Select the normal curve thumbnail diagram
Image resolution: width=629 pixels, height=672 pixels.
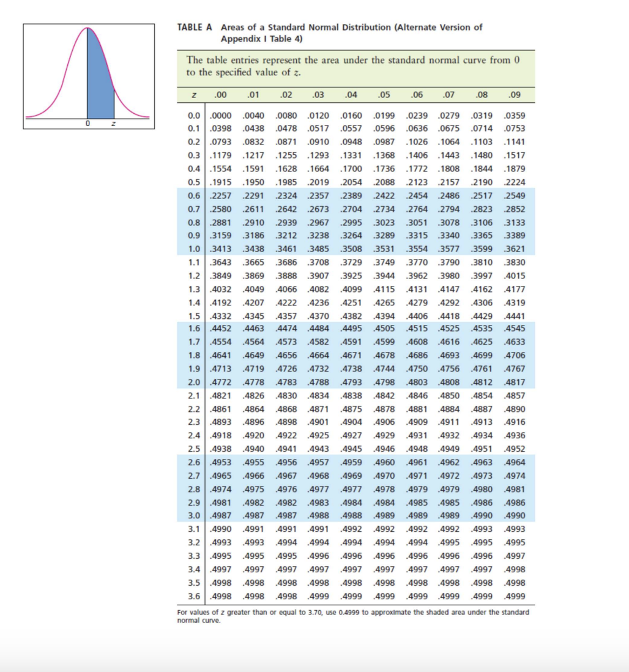point(89,73)
